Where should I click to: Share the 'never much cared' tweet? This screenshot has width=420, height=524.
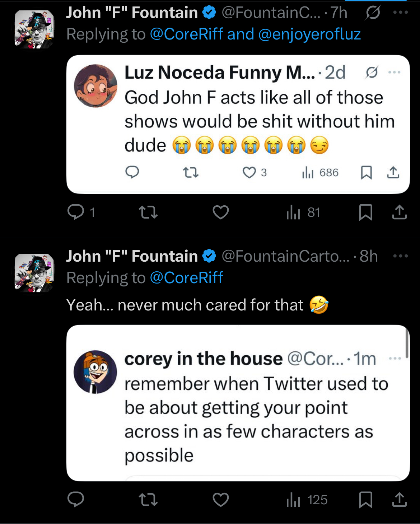(x=399, y=499)
